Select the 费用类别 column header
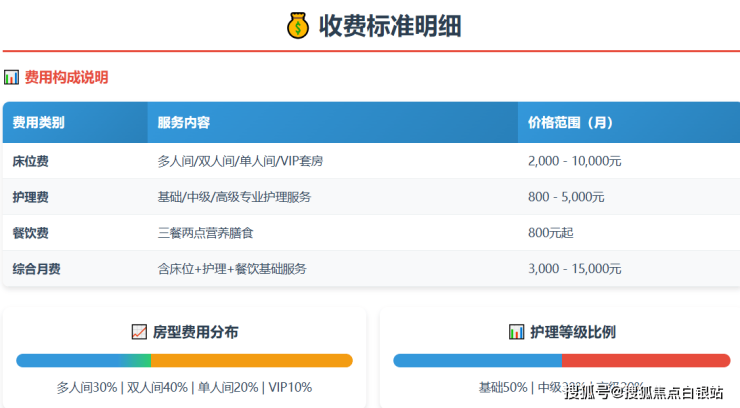 coord(39,123)
